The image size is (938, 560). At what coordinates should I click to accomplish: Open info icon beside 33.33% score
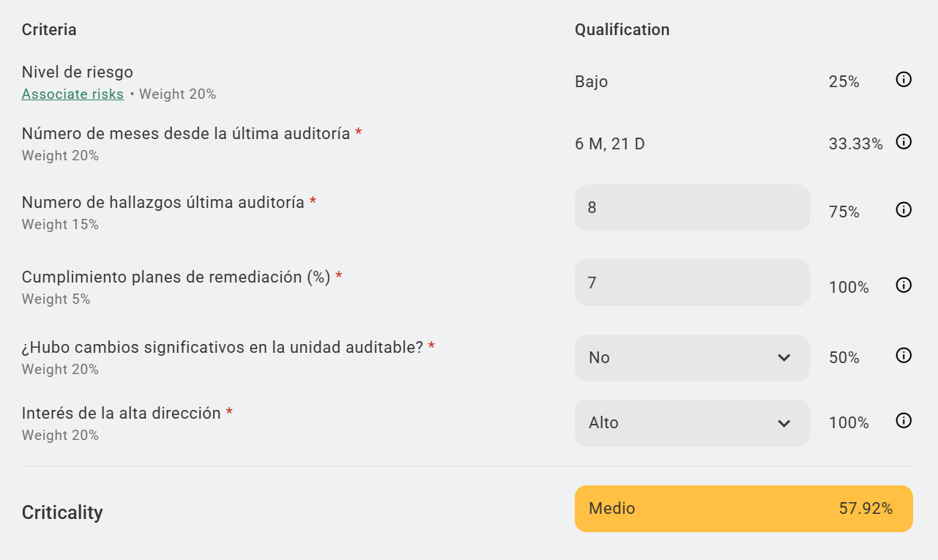[904, 142]
